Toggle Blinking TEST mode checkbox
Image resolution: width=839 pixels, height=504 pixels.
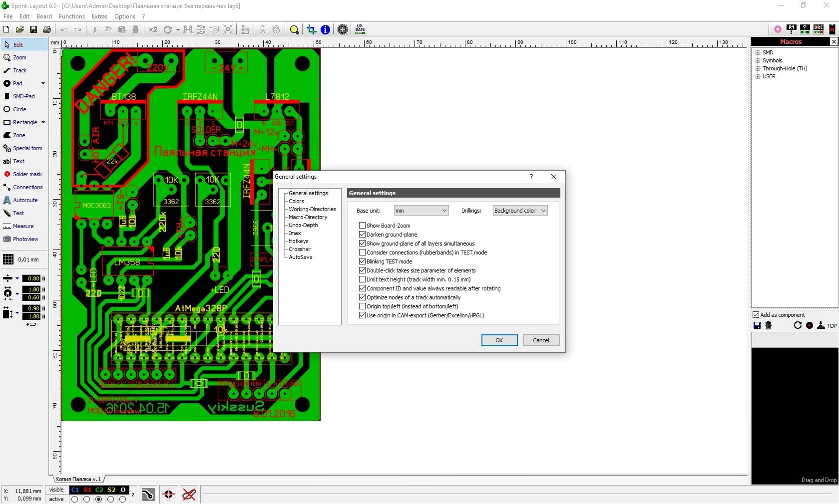[x=363, y=261]
